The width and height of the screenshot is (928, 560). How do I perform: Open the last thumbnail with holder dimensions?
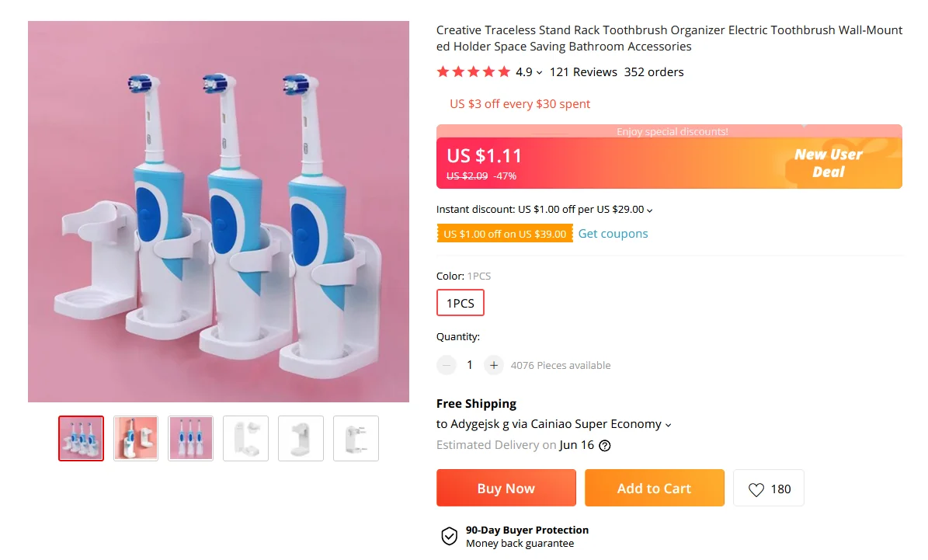tap(356, 438)
